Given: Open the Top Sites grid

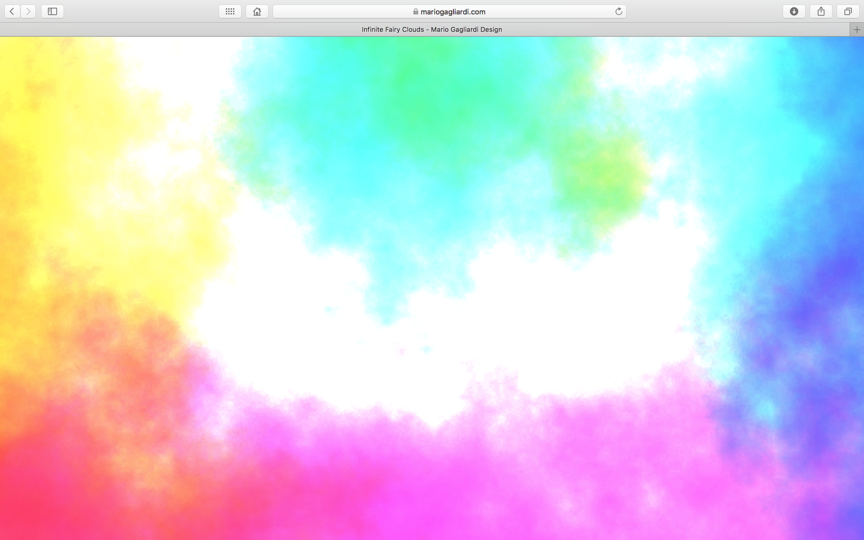Looking at the screenshot, I should tap(230, 12).
